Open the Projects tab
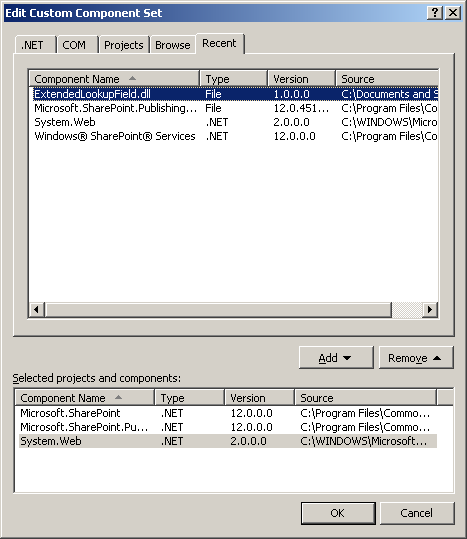Screen dimensions: 467x539 point(124,45)
